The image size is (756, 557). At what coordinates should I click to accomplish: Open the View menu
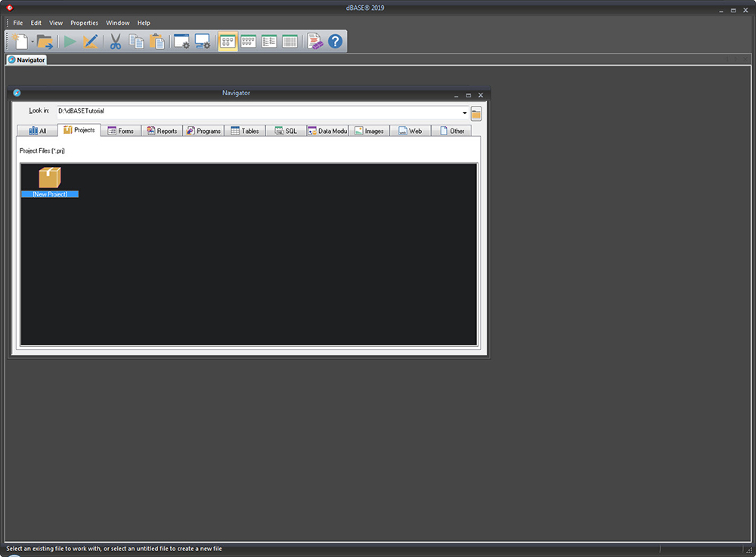[56, 23]
